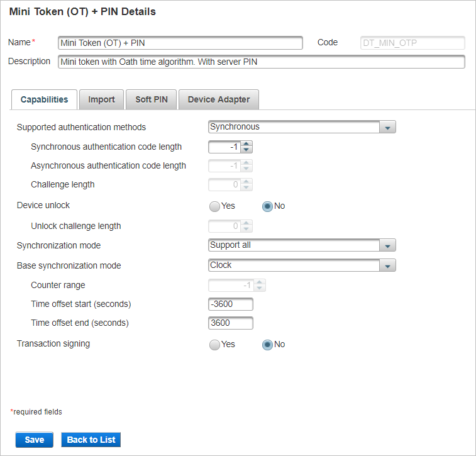Increase synchronous authentication code length
The width and height of the screenshot is (476, 456).
[x=246, y=144]
